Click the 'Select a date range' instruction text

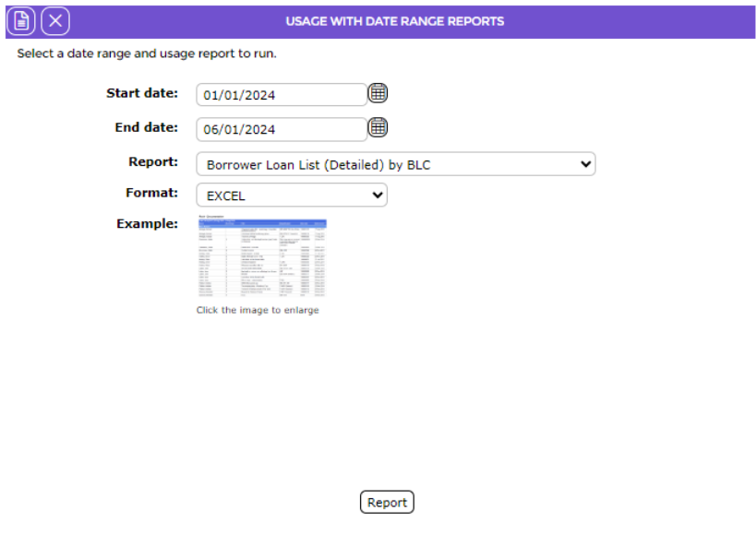147,53
